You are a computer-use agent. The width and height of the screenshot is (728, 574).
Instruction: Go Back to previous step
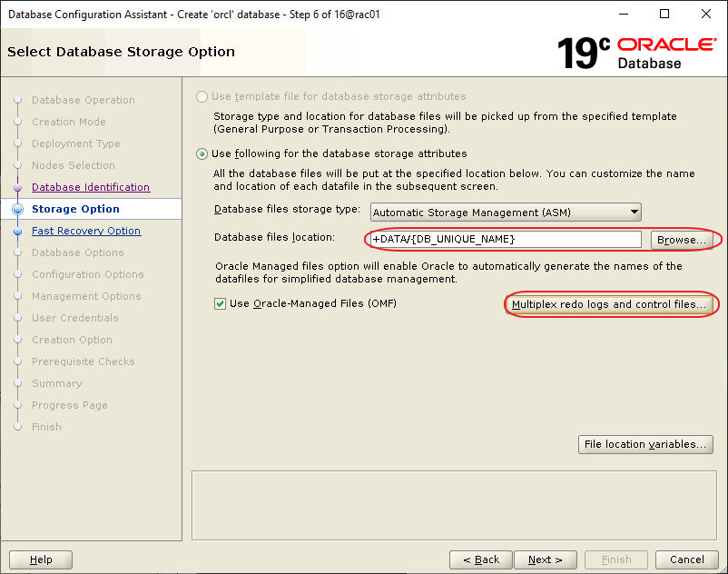[x=480, y=559]
